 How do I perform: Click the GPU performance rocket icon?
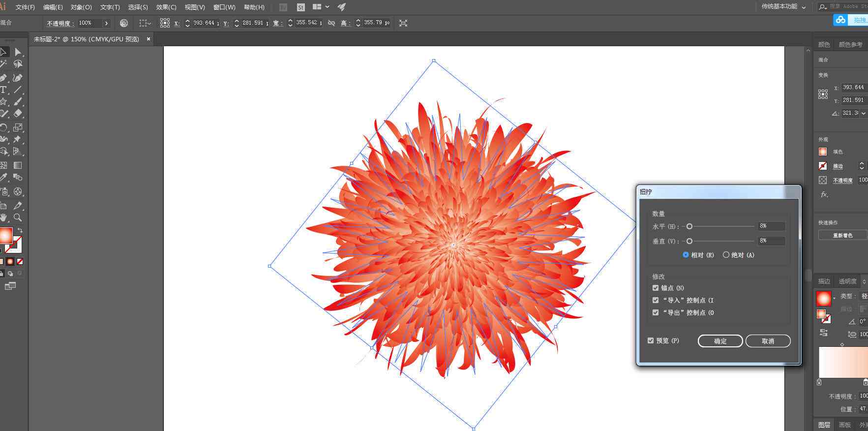342,7
